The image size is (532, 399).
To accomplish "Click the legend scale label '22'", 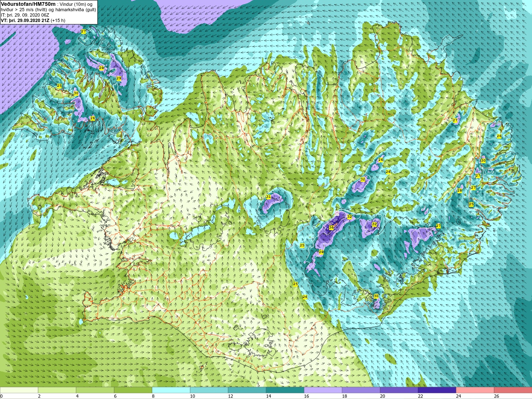I will tap(420, 396).
